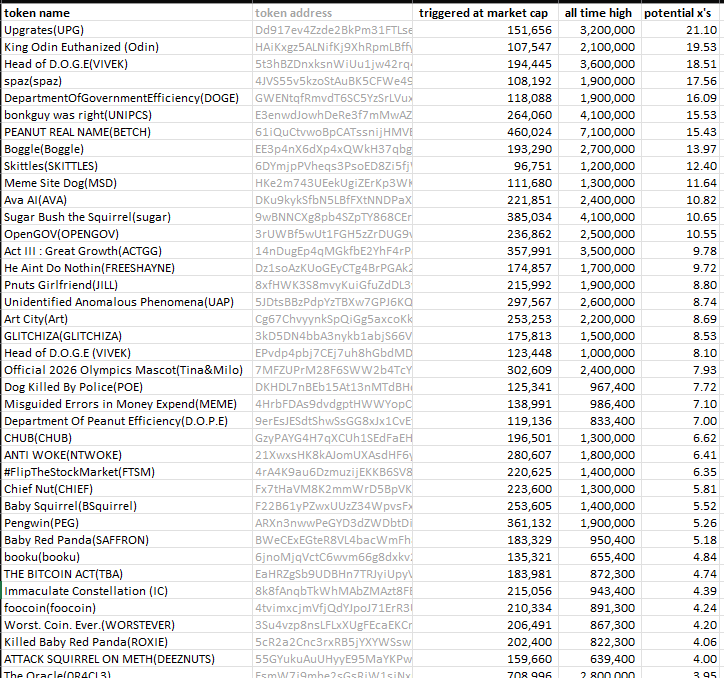Click the spaz(spaz) token cell

(127, 81)
